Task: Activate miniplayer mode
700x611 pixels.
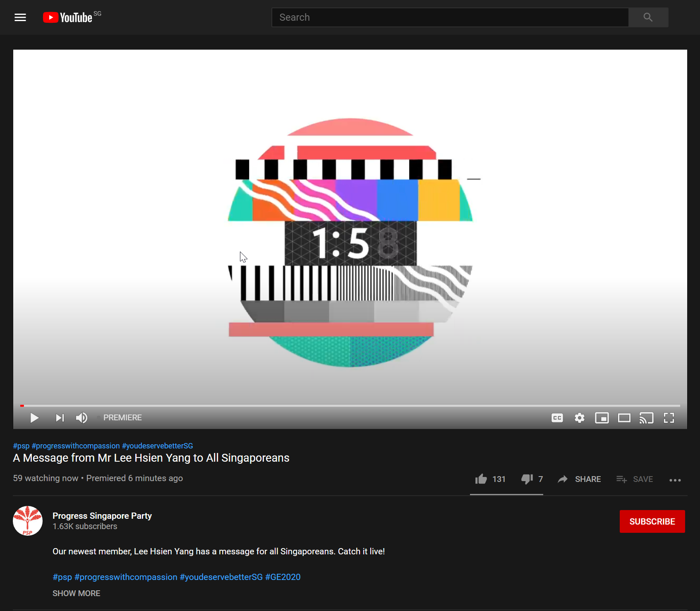Action: click(602, 418)
